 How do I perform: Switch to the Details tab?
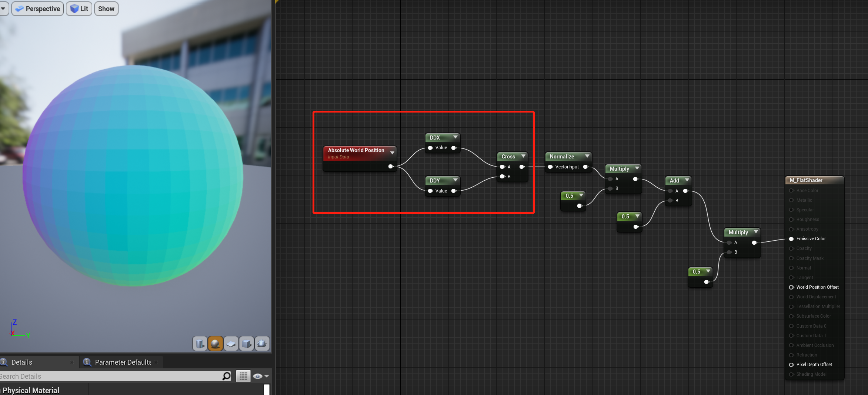(21, 362)
